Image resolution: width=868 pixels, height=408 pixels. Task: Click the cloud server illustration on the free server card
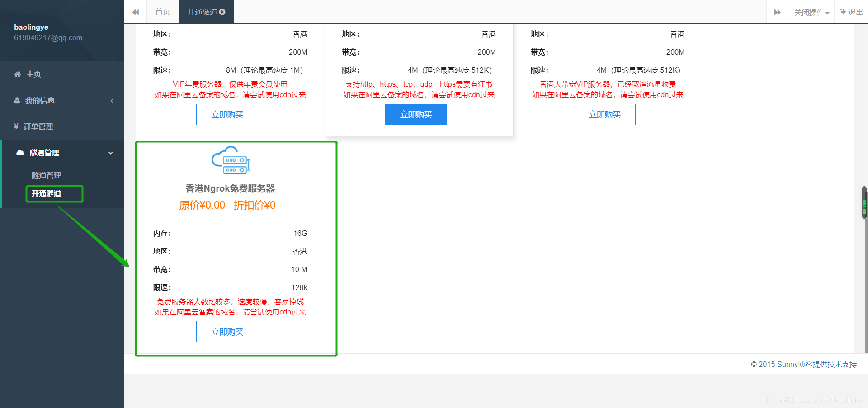[x=231, y=160]
